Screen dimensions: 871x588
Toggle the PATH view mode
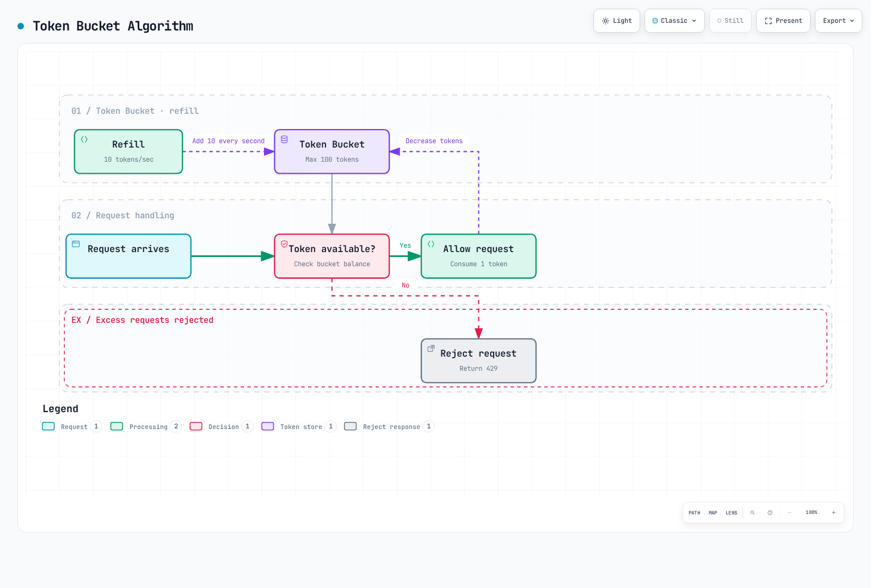[695, 513]
